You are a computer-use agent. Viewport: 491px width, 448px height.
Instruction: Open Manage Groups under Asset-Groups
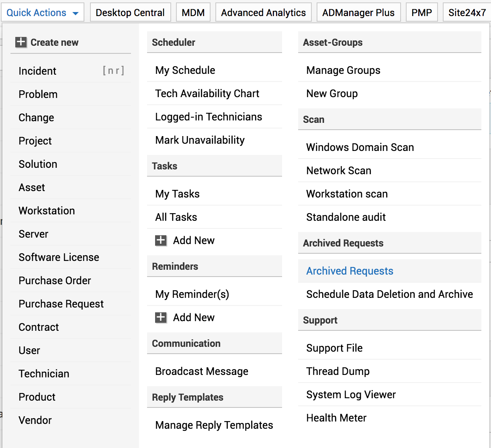[x=343, y=70]
